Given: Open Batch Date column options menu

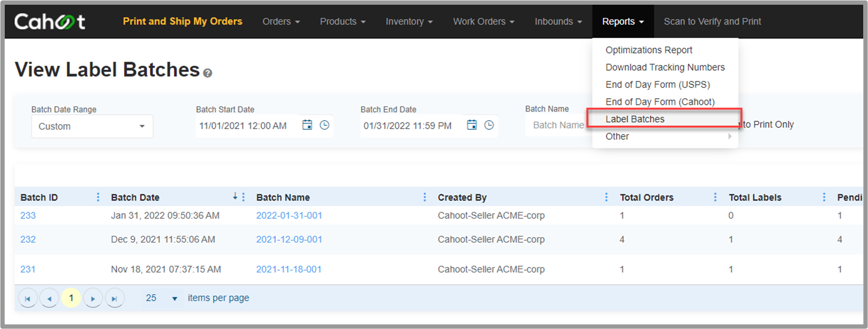Looking at the screenshot, I should click(x=243, y=197).
